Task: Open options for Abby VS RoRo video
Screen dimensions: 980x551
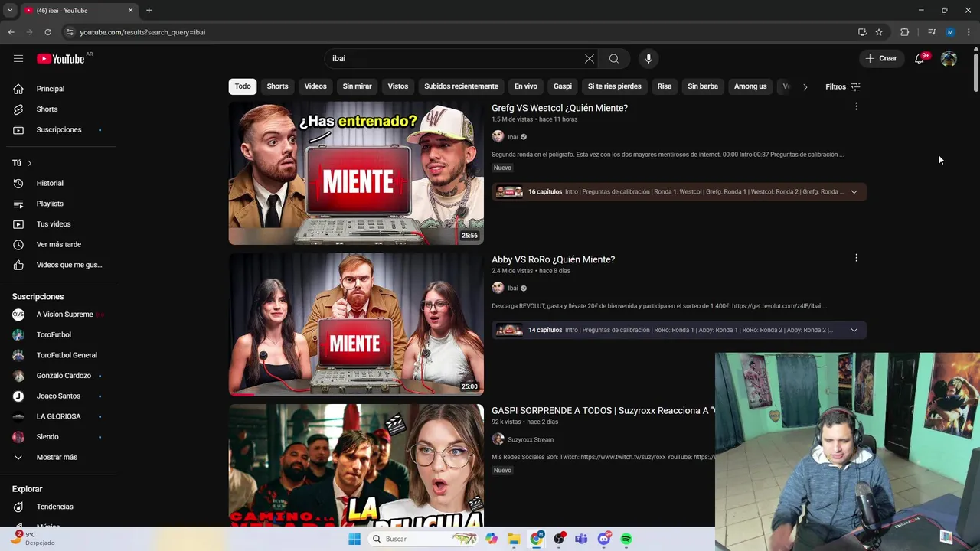Action: [x=856, y=258]
